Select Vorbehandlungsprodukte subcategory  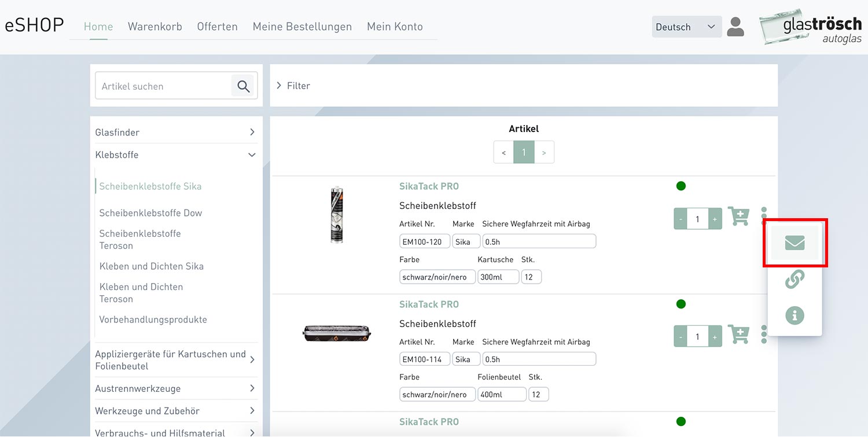pos(153,320)
